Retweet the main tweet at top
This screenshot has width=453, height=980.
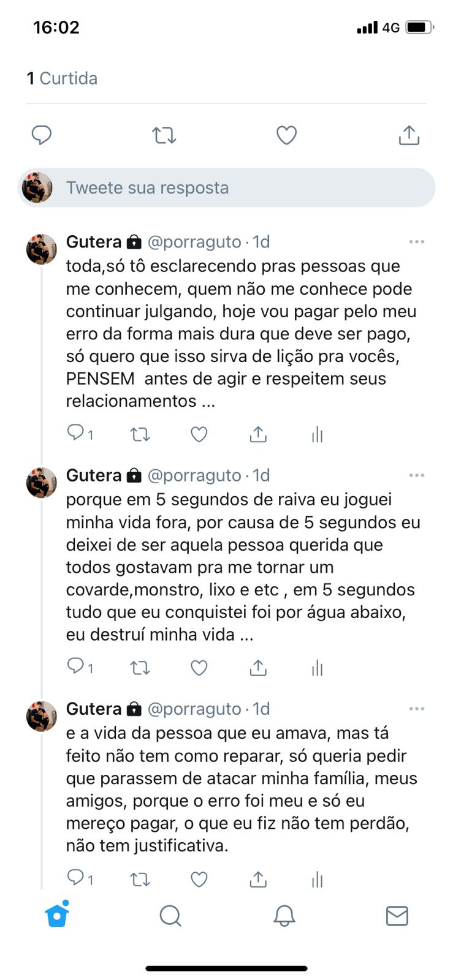pyautogui.click(x=164, y=135)
